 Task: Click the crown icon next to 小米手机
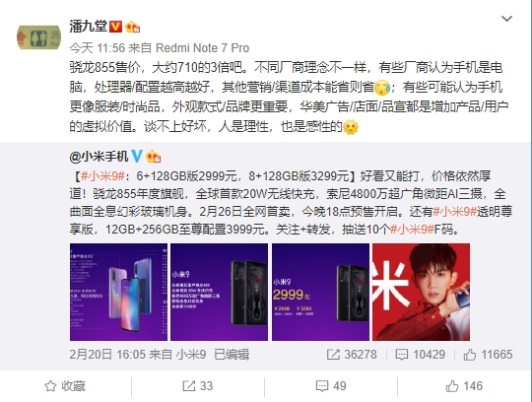point(153,157)
